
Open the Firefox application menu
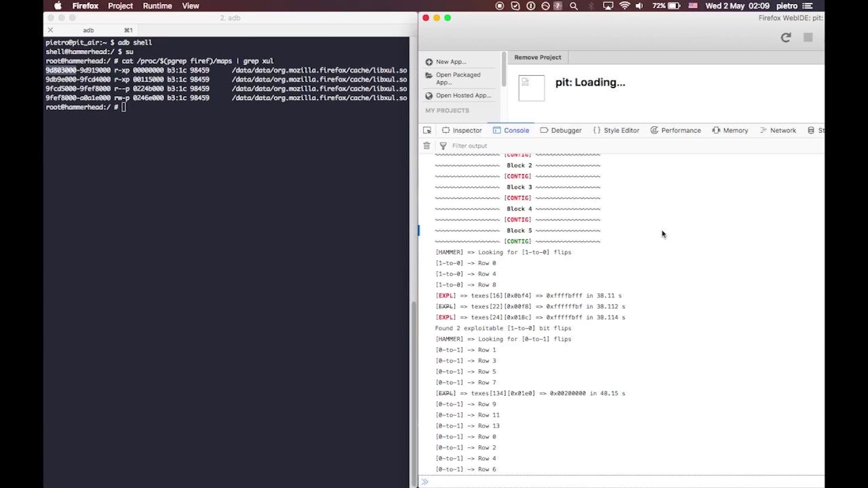pos(85,5)
